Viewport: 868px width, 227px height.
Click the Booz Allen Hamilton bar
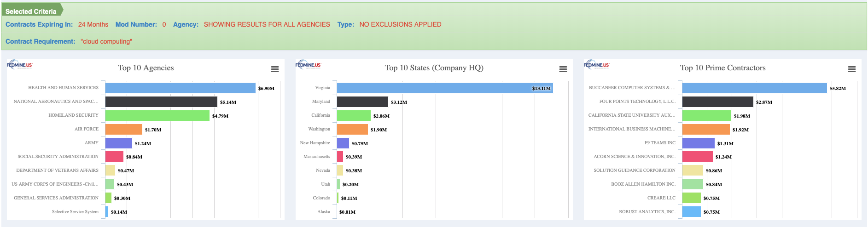tap(693, 184)
